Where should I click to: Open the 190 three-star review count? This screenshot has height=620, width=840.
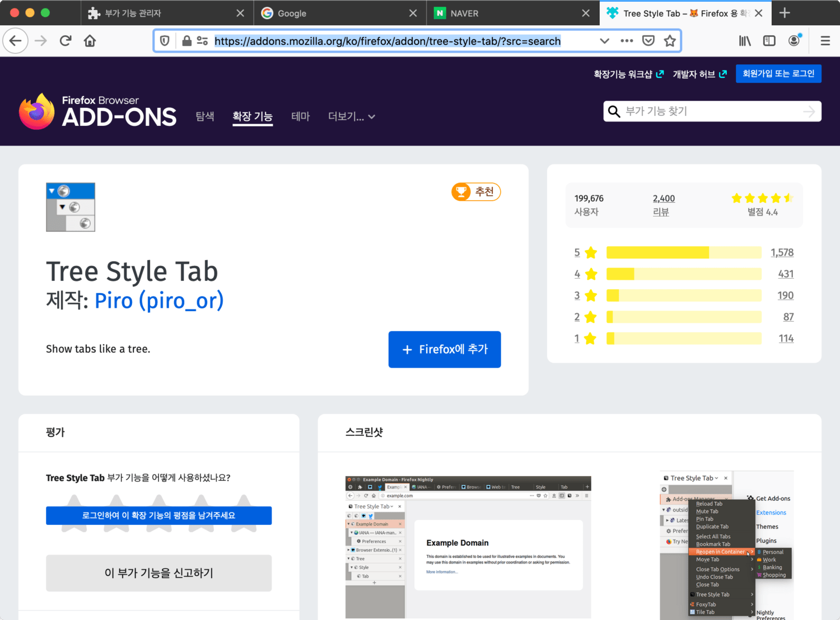[x=785, y=295]
